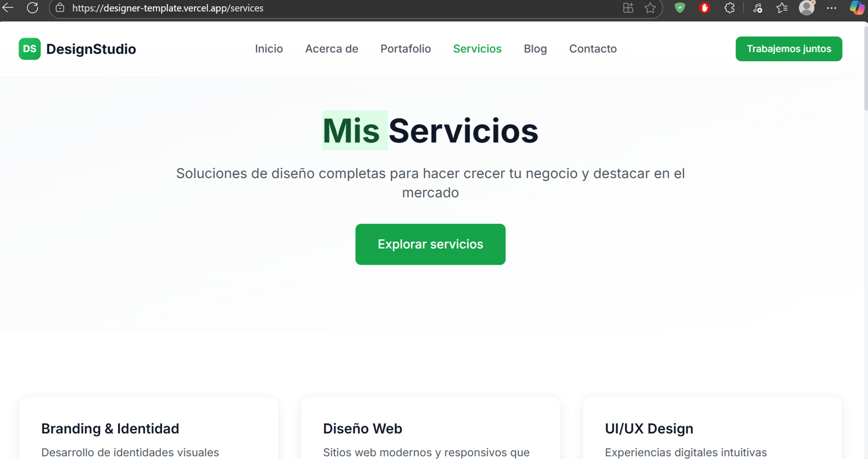The height and width of the screenshot is (459, 868).
Task: Launch Copilot from the toolbar
Action: point(857,8)
